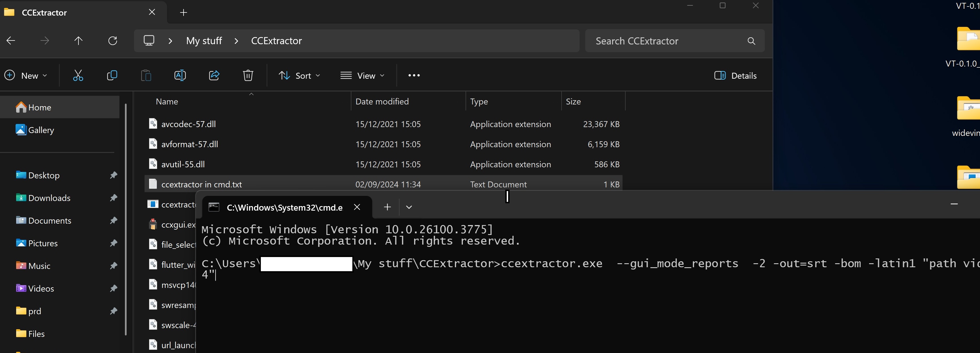Click the Rename icon in toolbar
This screenshot has width=980, height=353.
[180, 75]
